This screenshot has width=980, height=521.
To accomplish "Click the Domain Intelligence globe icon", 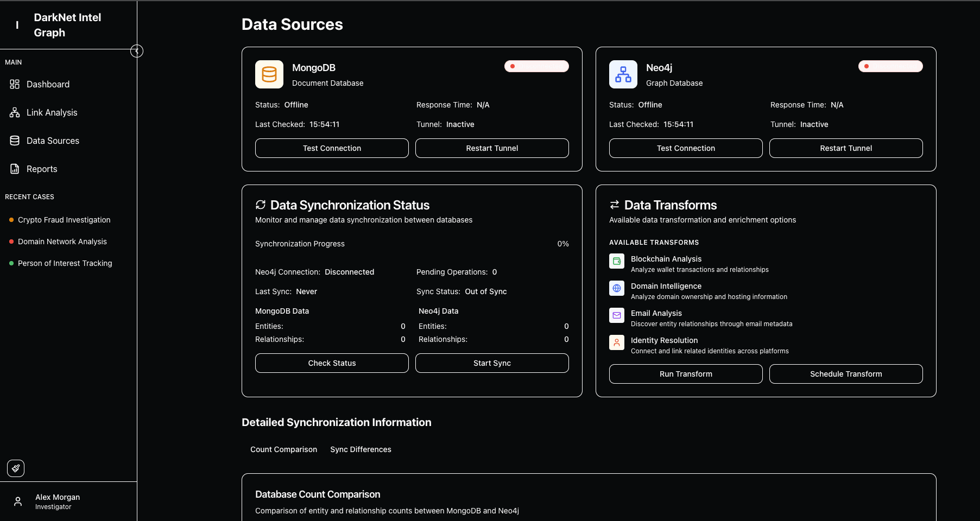I will click(617, 288).
